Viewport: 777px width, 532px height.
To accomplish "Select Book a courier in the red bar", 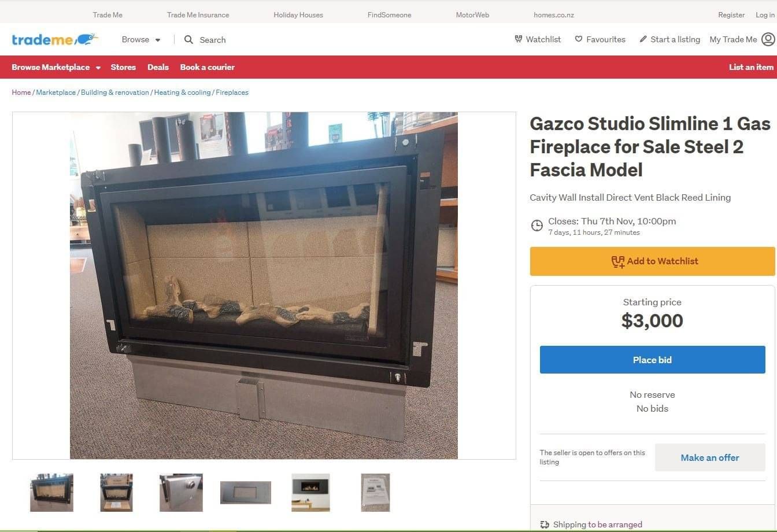I will 207,67.
